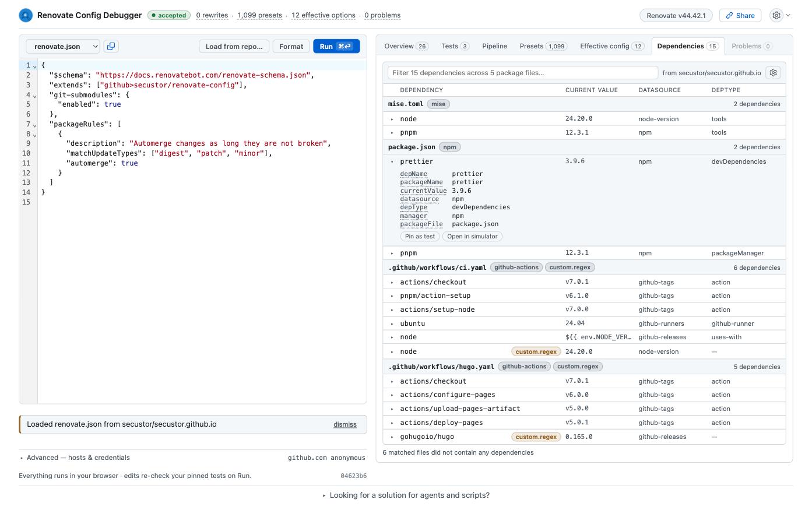Screen dimensions: 812x506
Task: Collapse the fold arrow on editor line 8
Action: (34, 135)
